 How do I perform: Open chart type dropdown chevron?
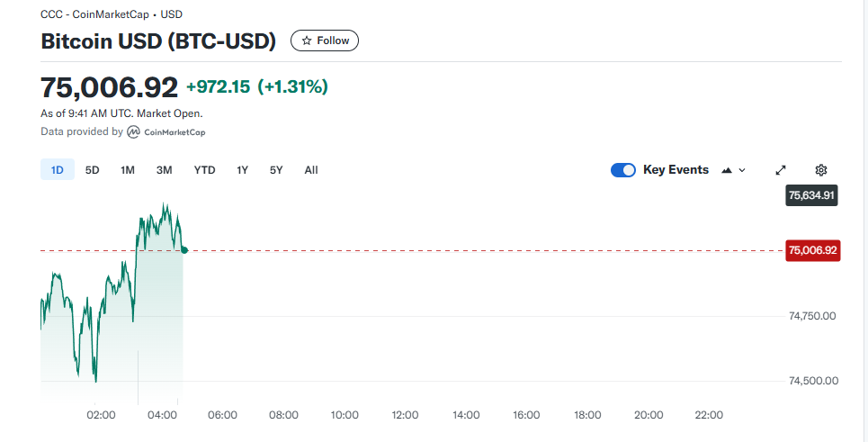point(742,171)
